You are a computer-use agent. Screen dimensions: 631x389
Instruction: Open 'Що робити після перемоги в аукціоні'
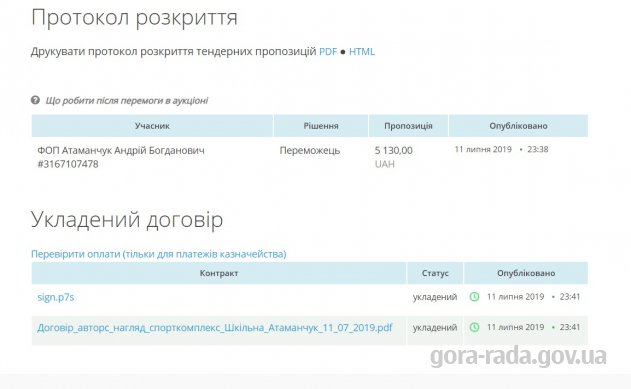[127, 101]
